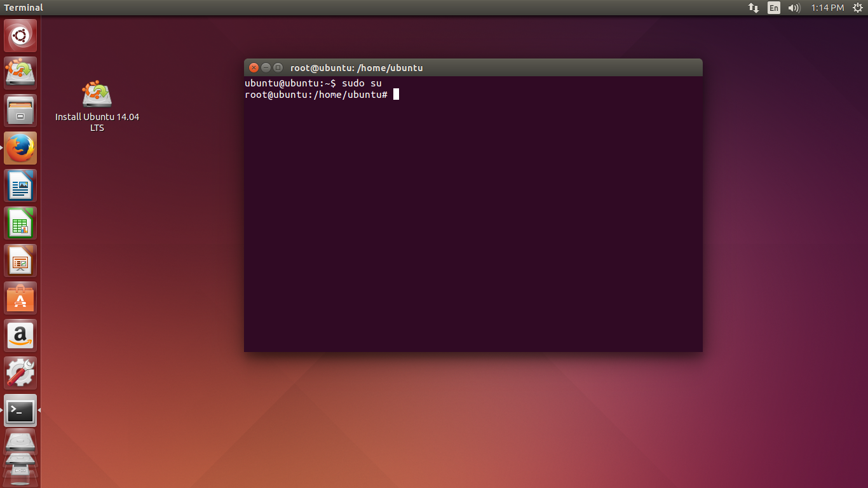Close the terminal window
868x488 pixels.
(x=254, y=67)
